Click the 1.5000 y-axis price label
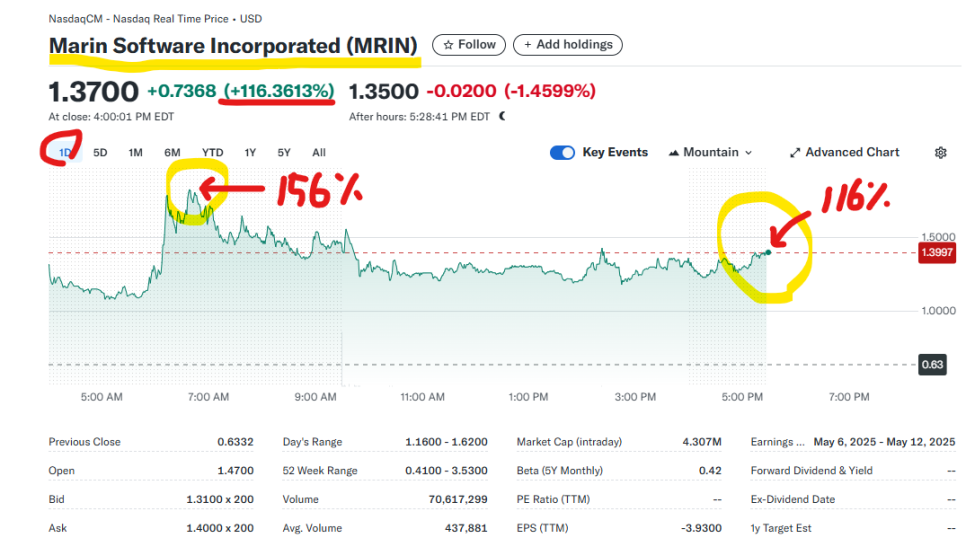 pyautogui.click(x=938, y=237)
